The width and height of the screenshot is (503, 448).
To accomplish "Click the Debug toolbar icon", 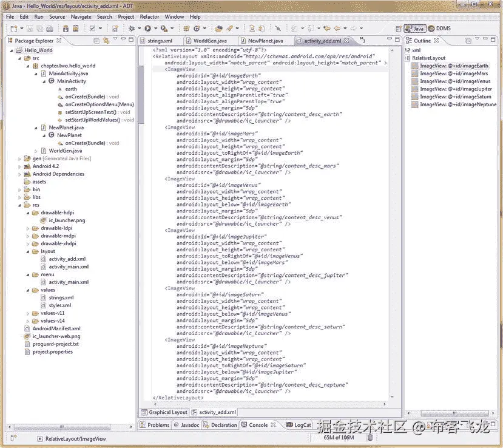I will [132, 28].
